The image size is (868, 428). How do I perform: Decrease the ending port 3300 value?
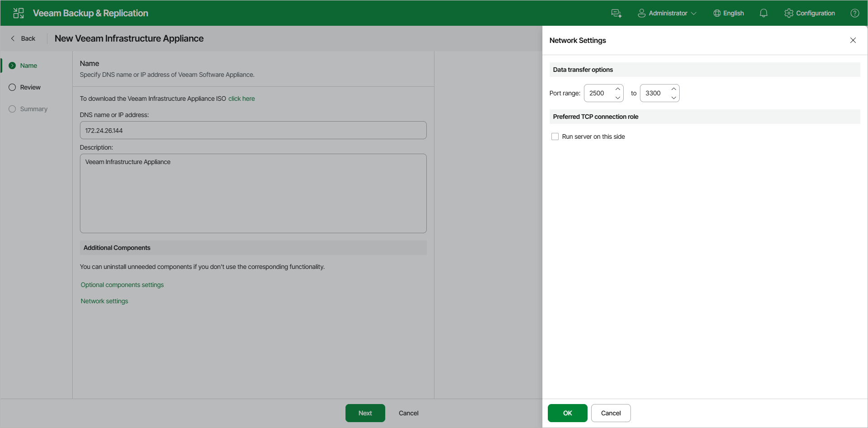tap(674, 97)
